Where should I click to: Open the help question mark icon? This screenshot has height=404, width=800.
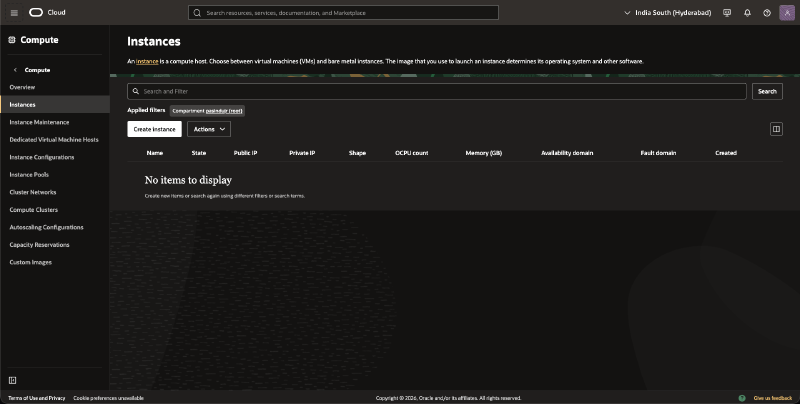[x=766, y=13]
